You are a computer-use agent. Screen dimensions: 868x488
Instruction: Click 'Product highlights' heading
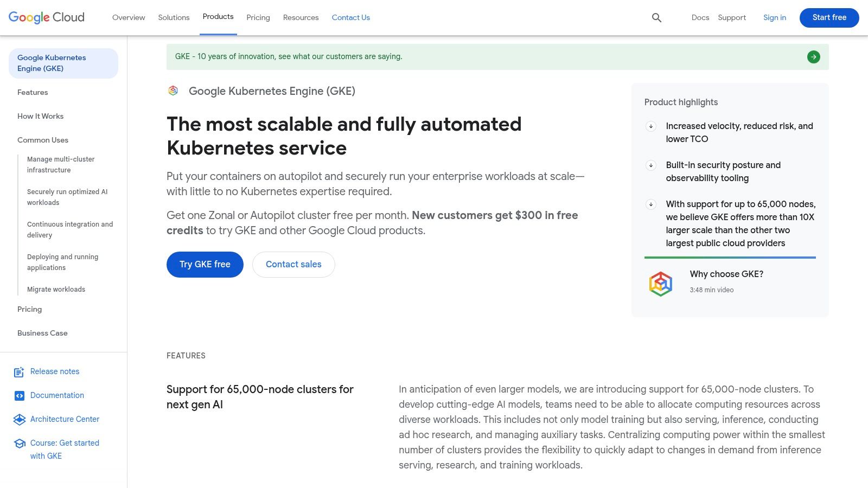pyautogui.click(x=681, y=102)
